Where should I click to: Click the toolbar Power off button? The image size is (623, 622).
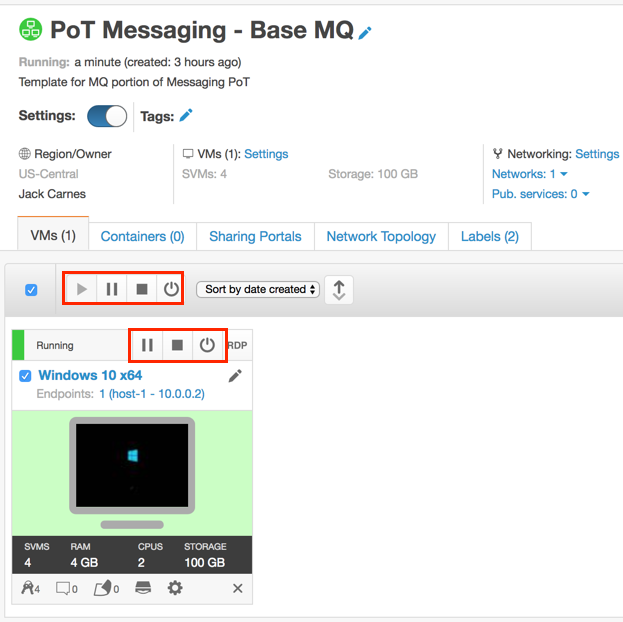pos(170,289)
